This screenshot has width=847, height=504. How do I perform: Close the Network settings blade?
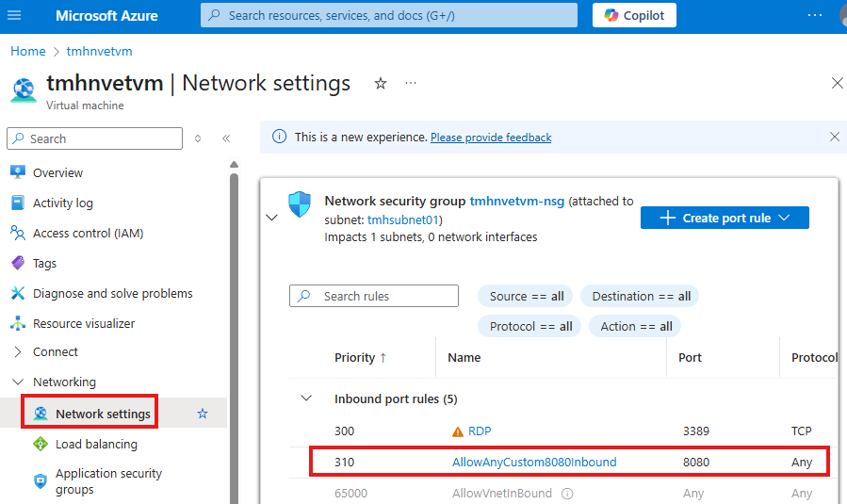tap(837, 83)
